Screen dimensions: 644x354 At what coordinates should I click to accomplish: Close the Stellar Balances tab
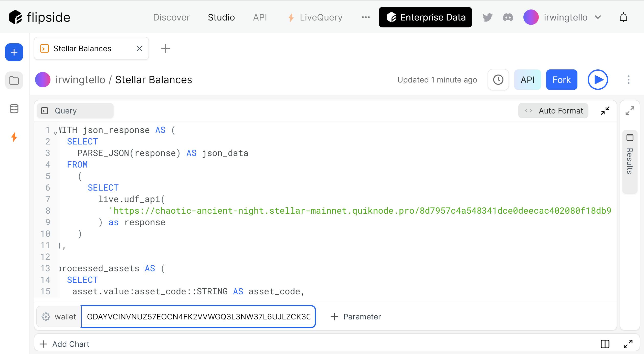tap(139, 48)
